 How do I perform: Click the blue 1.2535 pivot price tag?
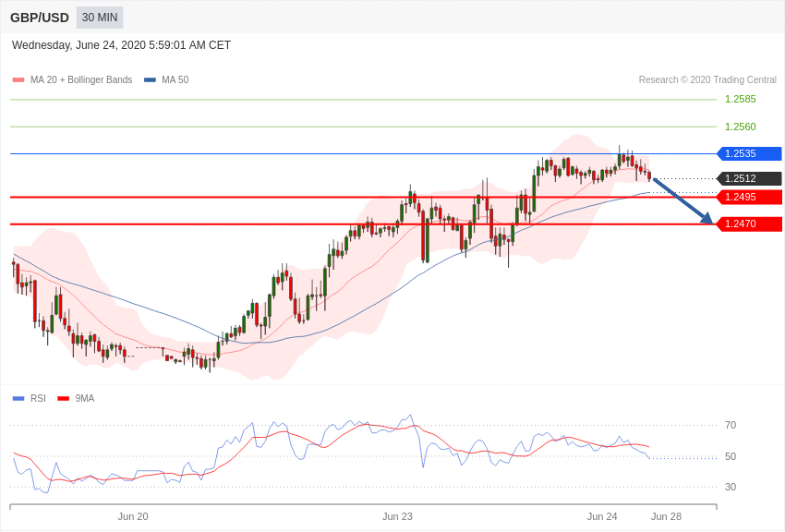[749, 153]
